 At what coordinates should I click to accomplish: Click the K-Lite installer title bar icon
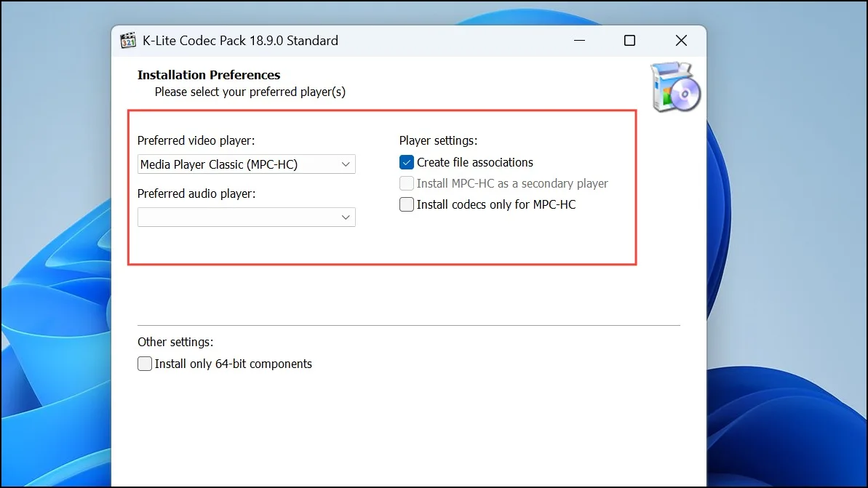click(128, 41)
